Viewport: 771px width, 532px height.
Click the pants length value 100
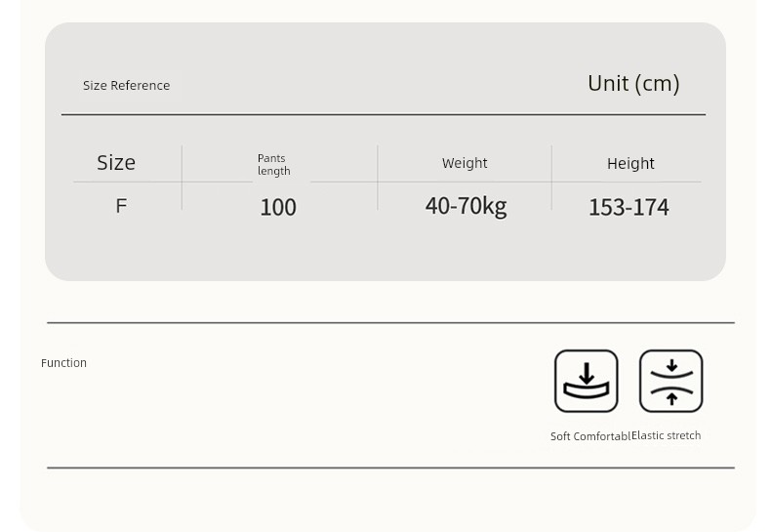click(x=278, y=207)
